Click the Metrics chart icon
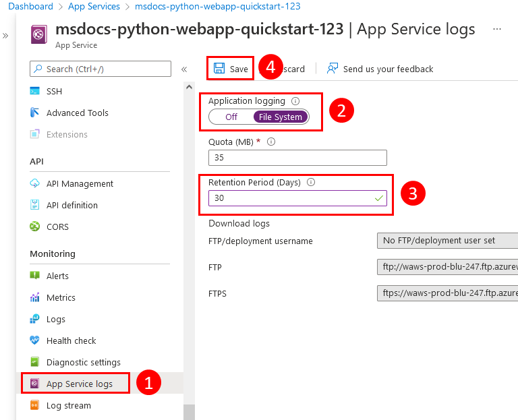Viewport: 518px width, 420px height. pos(34,297)
